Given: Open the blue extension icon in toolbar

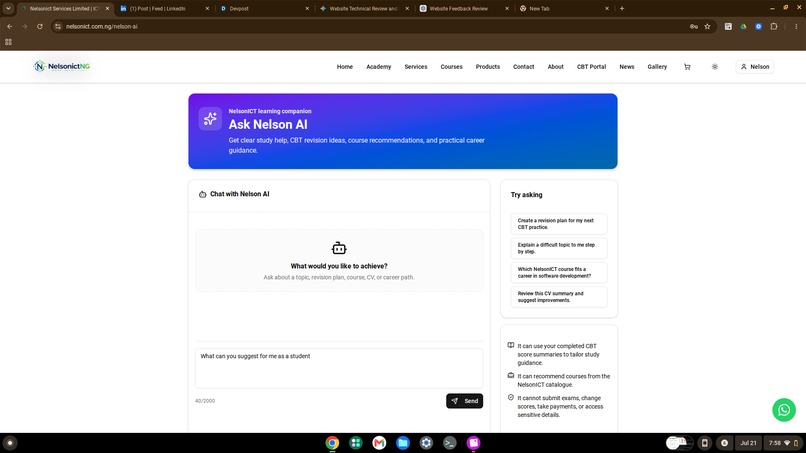Looking at the screenshot, I should pyautogui.click(x=758, y=26).
